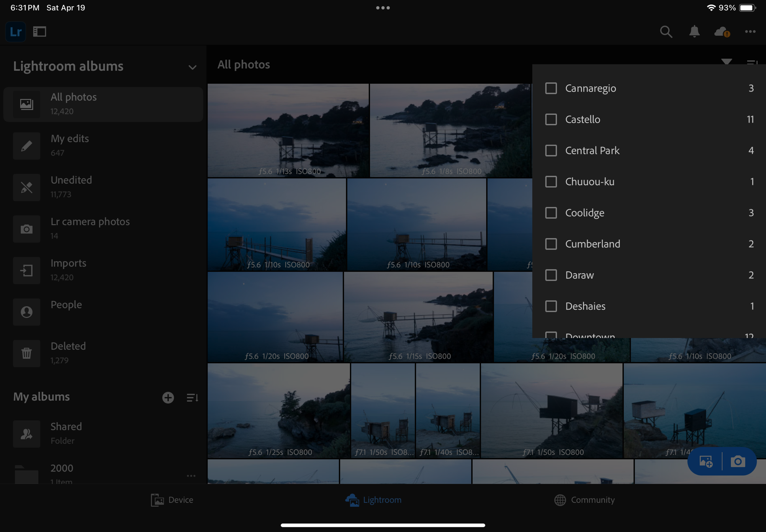Switch to the Community tab
The image size is (766, 532).
click(584, 500)
